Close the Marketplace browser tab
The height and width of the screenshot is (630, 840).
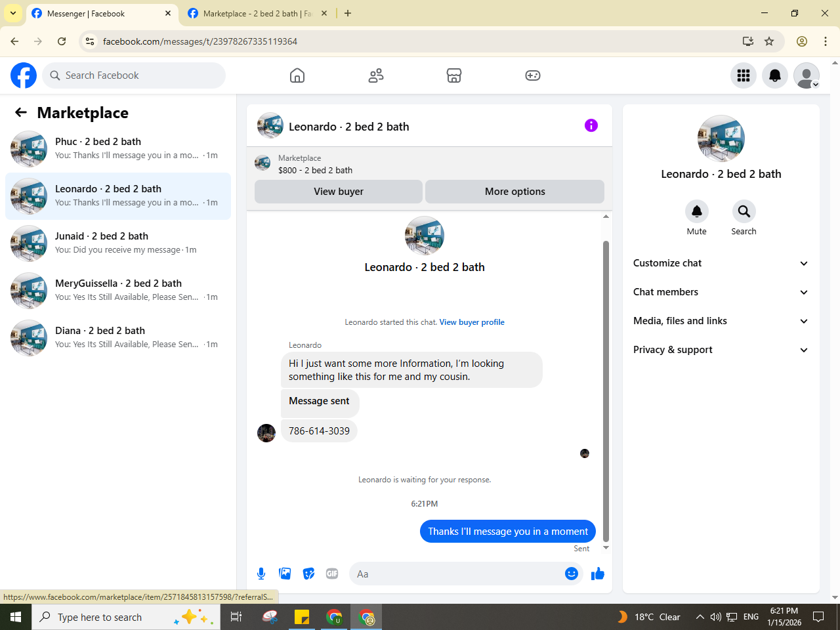[324, 13]
